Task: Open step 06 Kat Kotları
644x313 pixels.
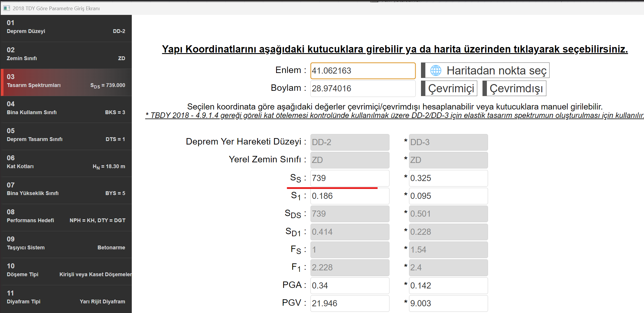Action: (66, 164)
